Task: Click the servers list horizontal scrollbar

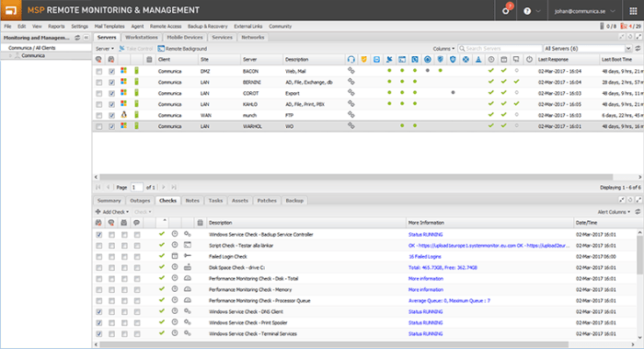Action: (356, 177)
